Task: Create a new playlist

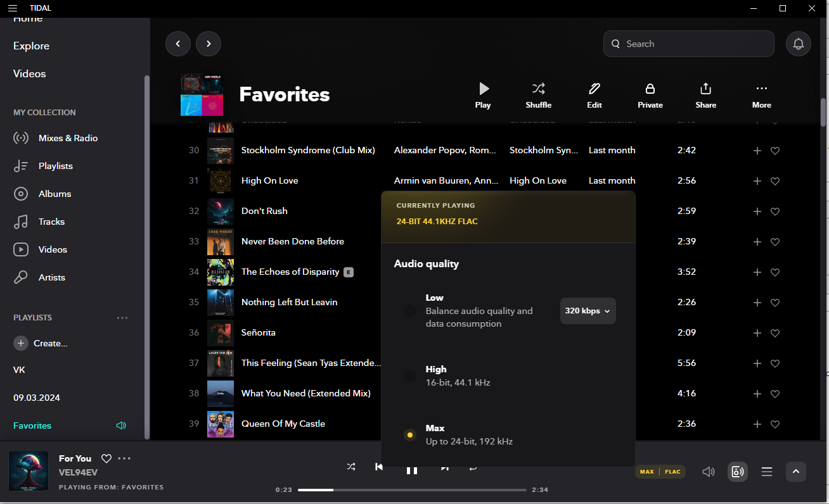Action: pos(41,343)
